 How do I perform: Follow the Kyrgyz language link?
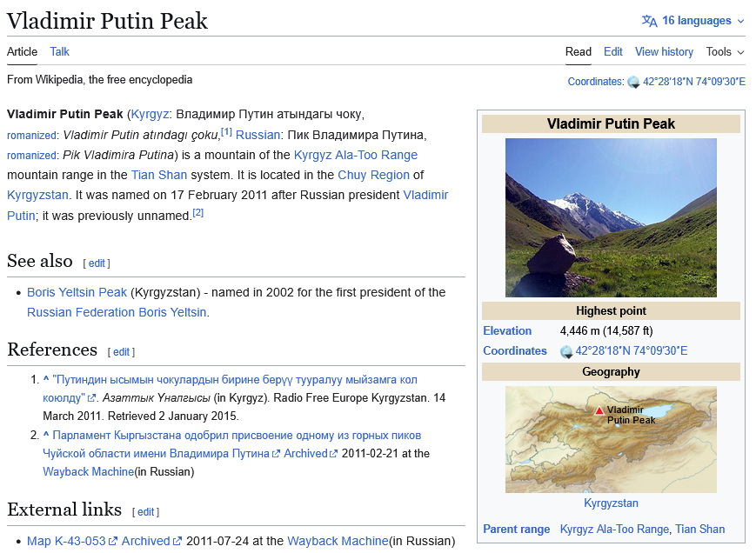tap(150, 115)
